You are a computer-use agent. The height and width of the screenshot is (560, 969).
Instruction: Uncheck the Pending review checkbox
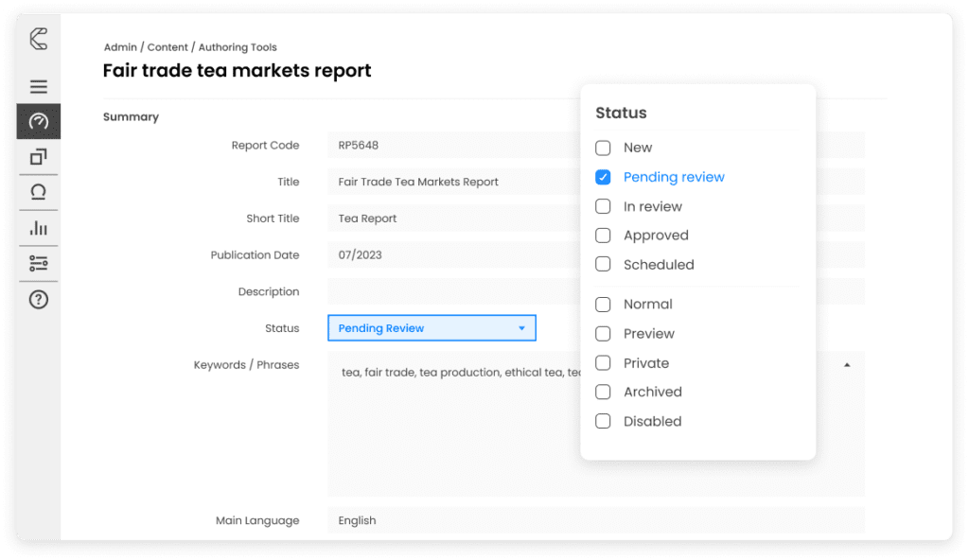pos(603,177)
